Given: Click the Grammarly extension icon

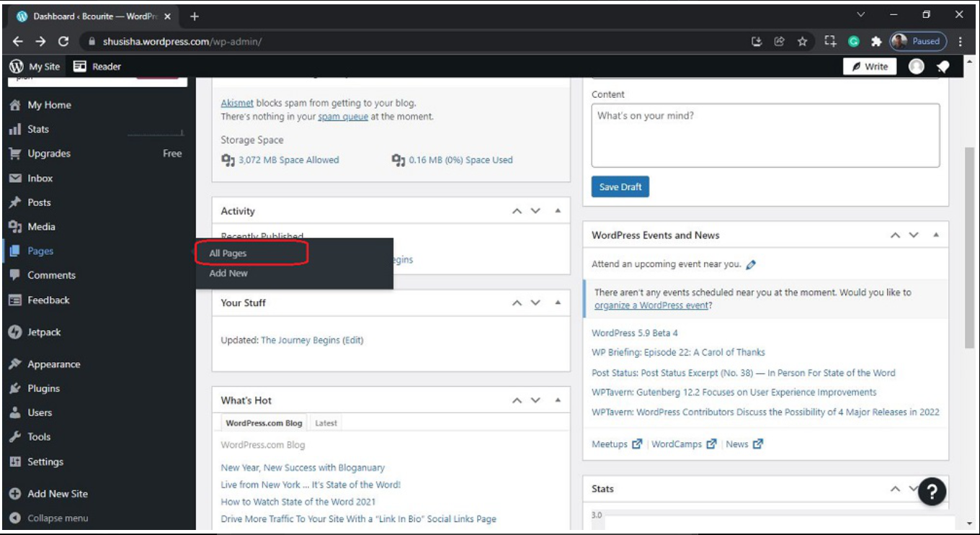Looking at the screenshot, I should click(854, 42).
